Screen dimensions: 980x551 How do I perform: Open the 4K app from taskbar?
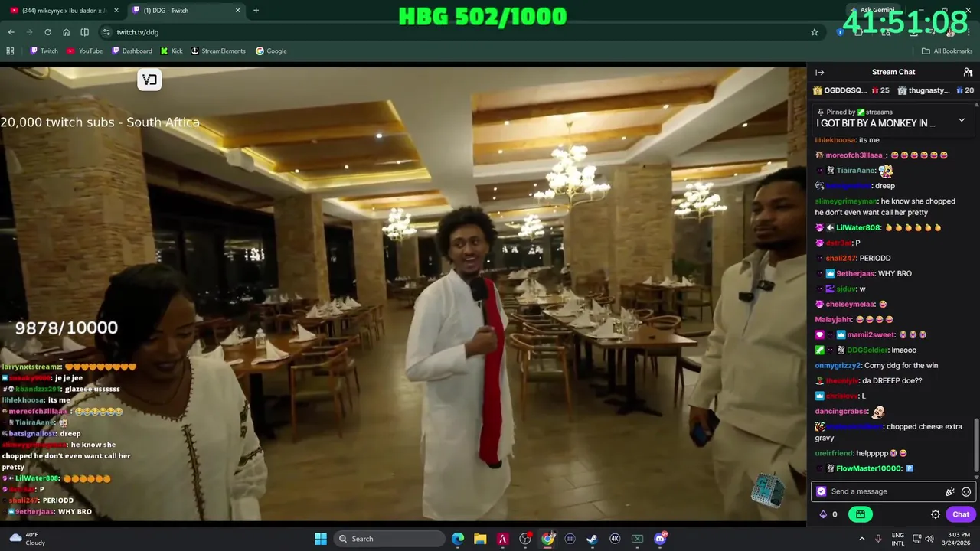pyautogui.click(x=615, y=539)
